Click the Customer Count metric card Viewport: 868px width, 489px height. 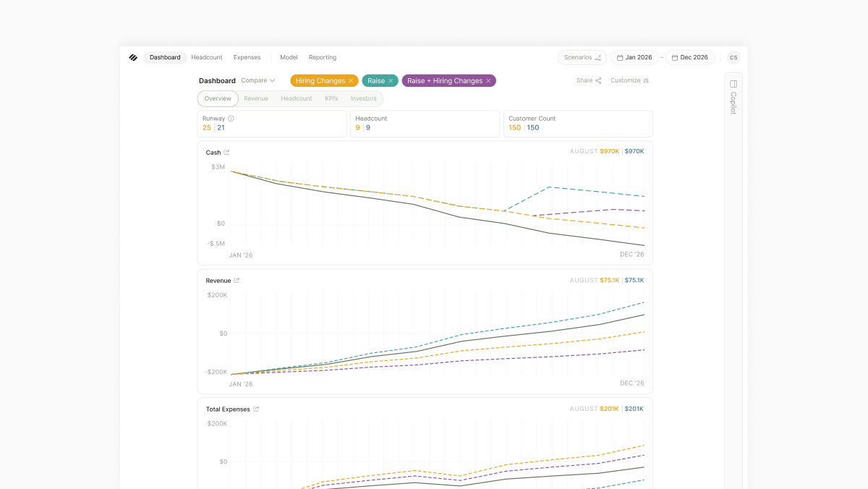point(578,124)
